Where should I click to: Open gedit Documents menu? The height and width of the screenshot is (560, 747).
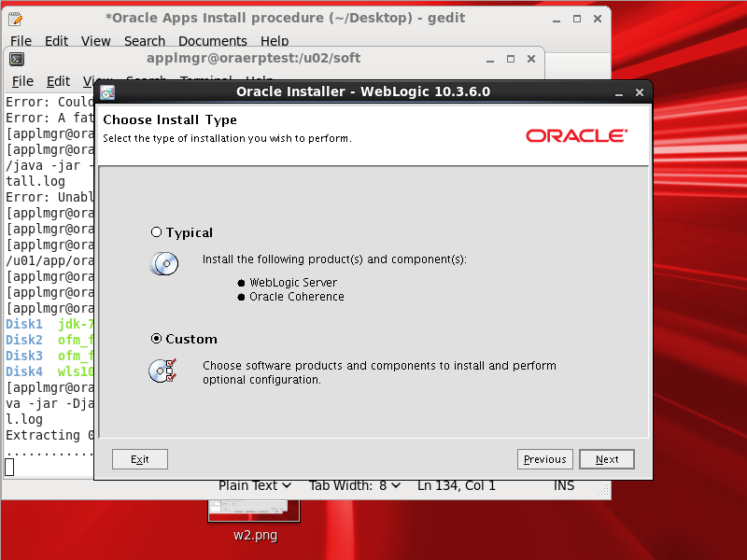(x=213, y=41)
